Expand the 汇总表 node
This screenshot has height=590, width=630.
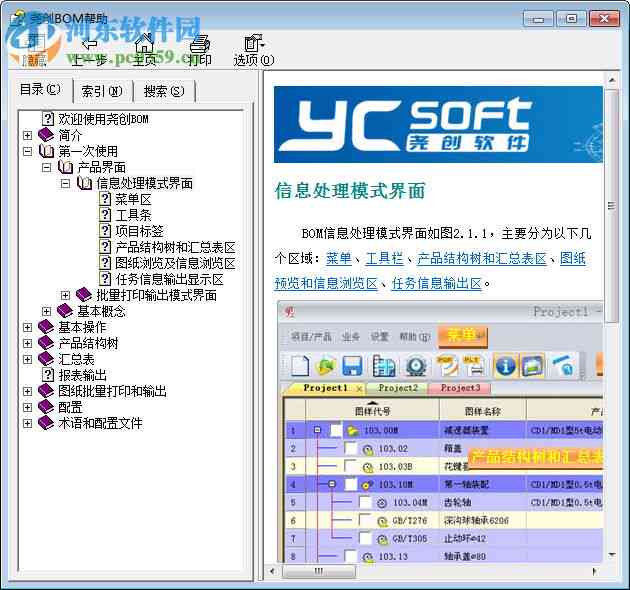(x=27, y=359)
